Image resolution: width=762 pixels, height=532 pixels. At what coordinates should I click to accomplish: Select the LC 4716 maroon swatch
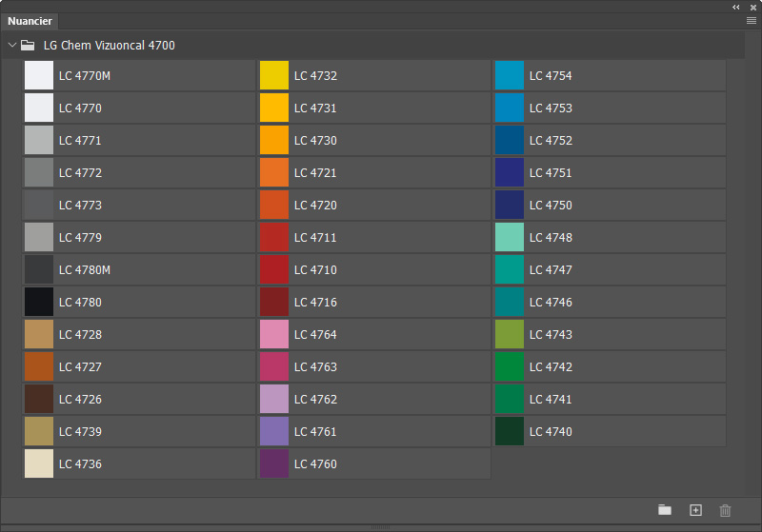pos(274,302)
